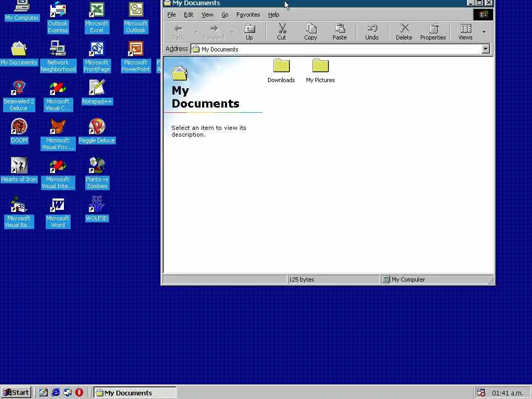
Task: Select the Hearts of Iron shortcut
Action: coord(19,170)
